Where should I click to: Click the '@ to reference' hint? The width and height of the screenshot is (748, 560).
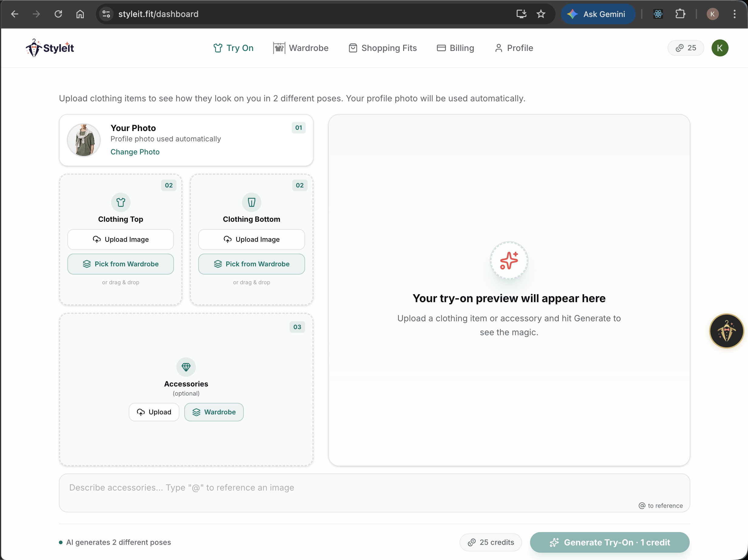pyautogui.click(x=660, y=506)
